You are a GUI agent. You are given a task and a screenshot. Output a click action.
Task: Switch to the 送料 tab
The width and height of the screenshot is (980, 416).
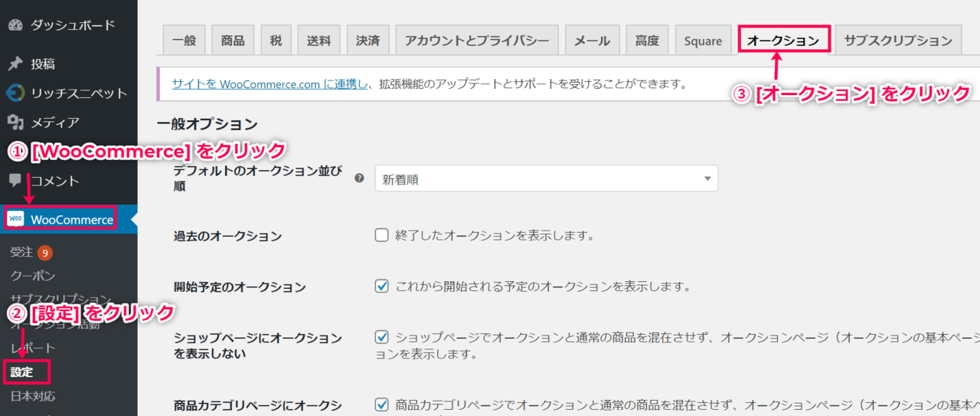click(x=318, y=41)
